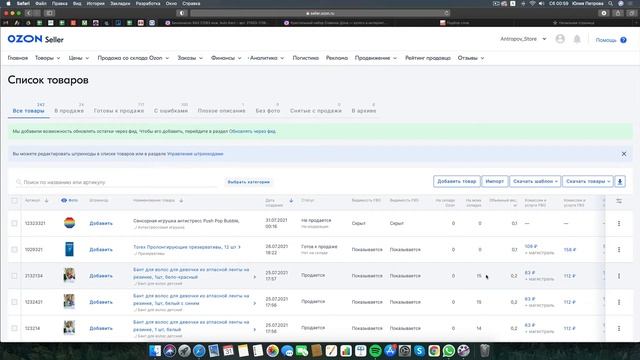Open three-dot menu for item 1009321
The image size is (640, 360).
[619, 249]
